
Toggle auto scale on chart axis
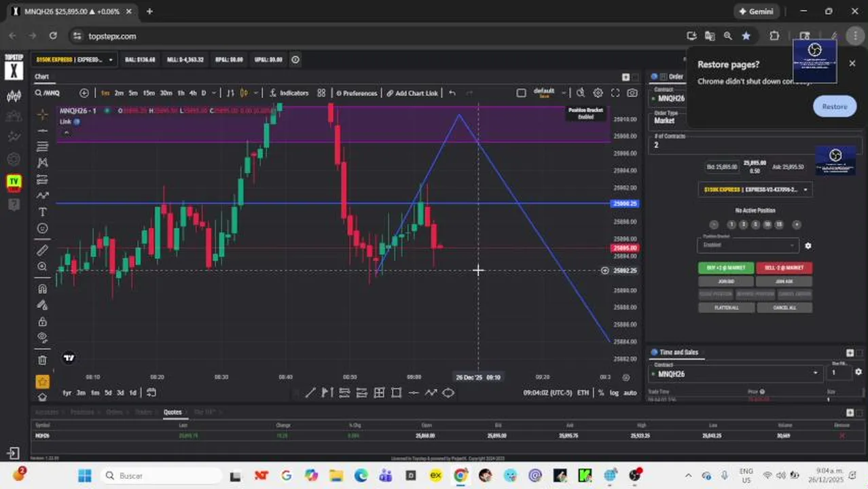coord(630,393)
